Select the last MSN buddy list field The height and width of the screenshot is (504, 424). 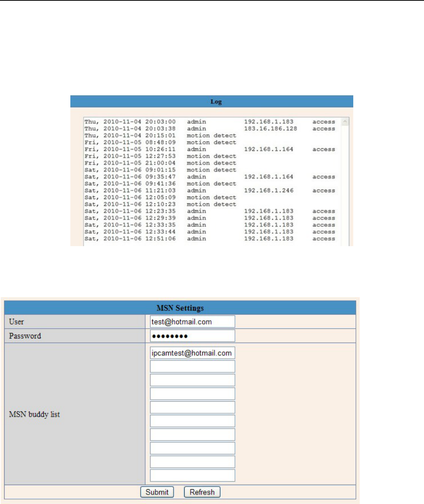click(193, 475)
